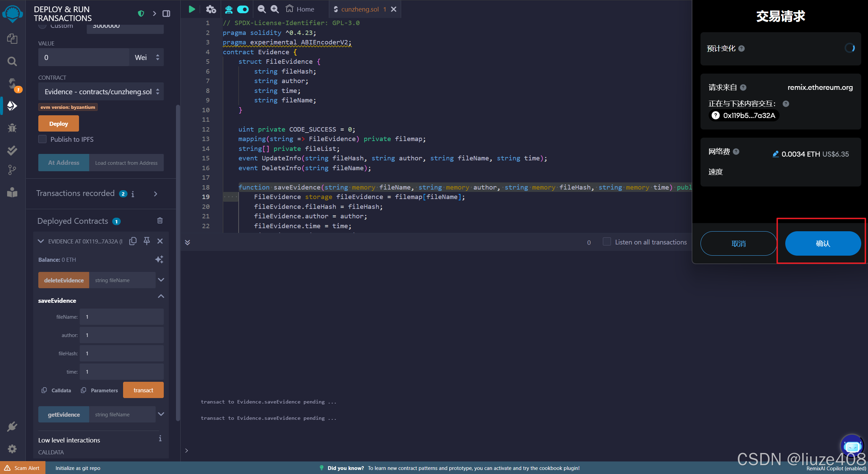Screen dimensions: 868x474
Task: Zoom in the editor font
Action: 275,9
